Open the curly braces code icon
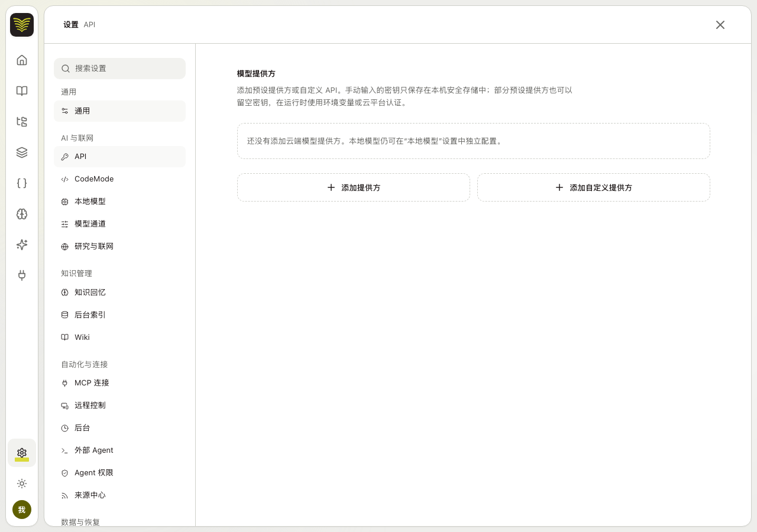This screenshot has width=757, height=532. (22, 183)
